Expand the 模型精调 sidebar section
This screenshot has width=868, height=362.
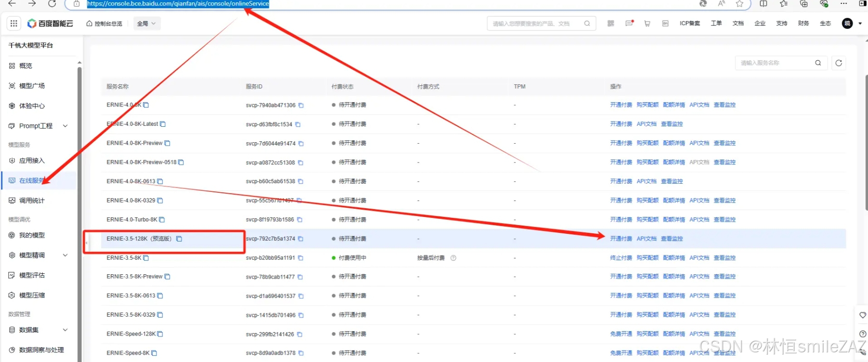point(65,255)
